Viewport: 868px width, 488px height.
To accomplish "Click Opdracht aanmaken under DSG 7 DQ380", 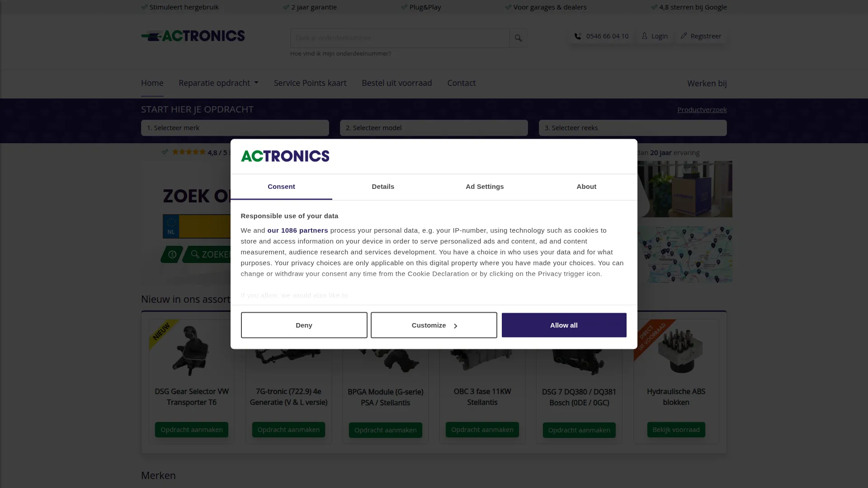I will point(579,430).
